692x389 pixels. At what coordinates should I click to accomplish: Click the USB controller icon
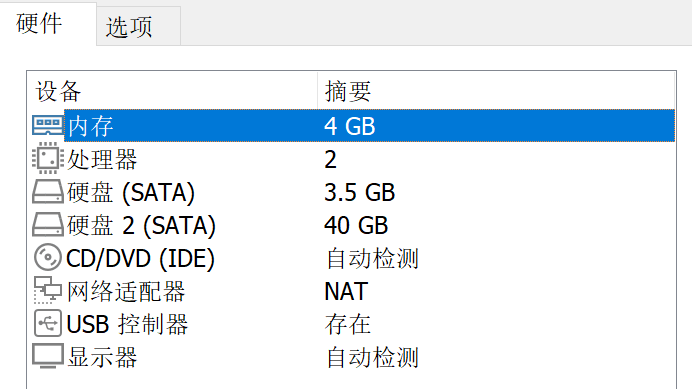[x=48, y=324]
